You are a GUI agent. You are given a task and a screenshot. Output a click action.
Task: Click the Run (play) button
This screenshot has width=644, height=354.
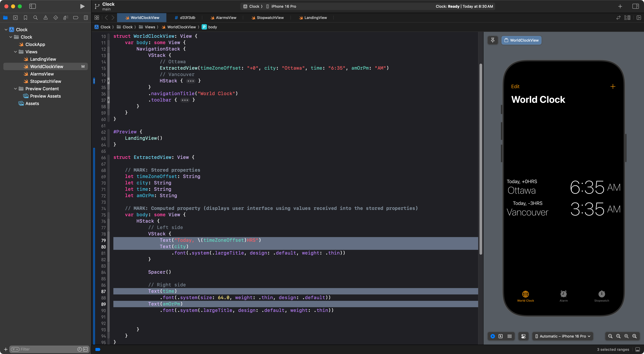click(82, 6)
